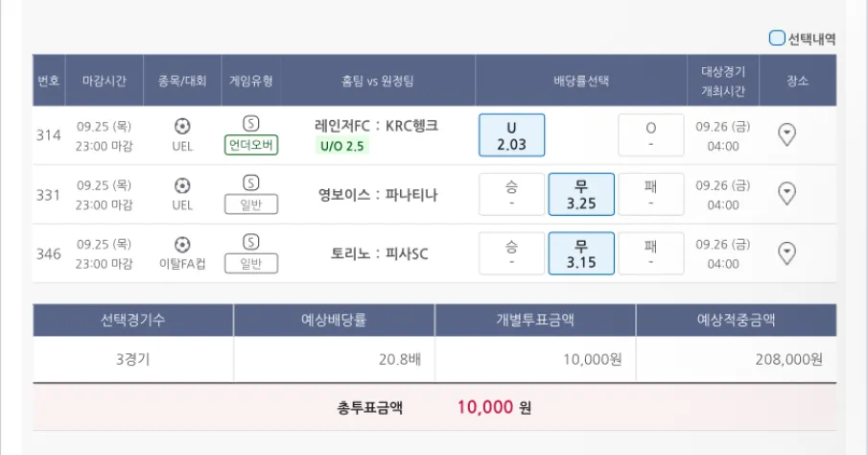868x455 pixels.
Task: Deselect the 무 3.25 draw odds
Action: pyautogui.click(x=581, y=194)
